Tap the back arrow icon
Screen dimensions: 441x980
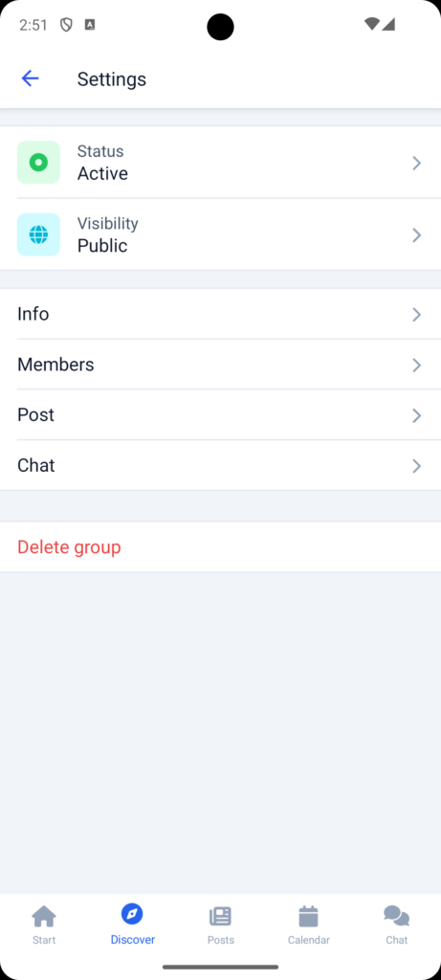pyautogui.click(x=30, y=78)
